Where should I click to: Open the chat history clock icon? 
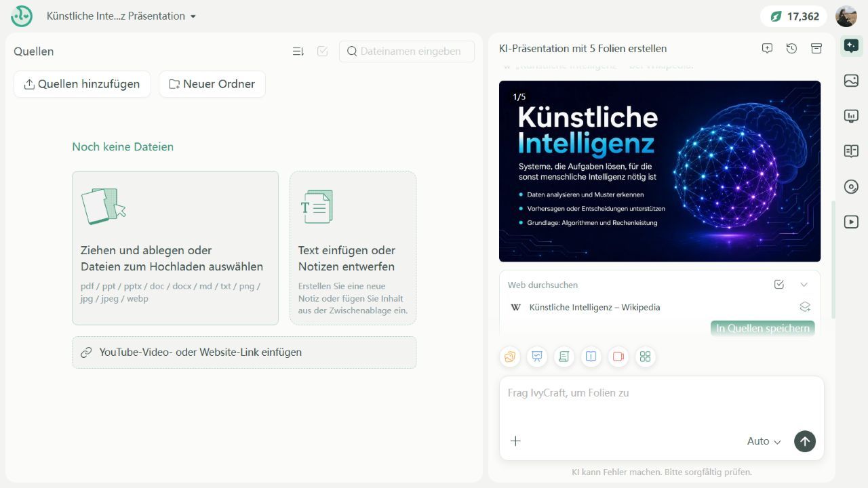[791, 49]
